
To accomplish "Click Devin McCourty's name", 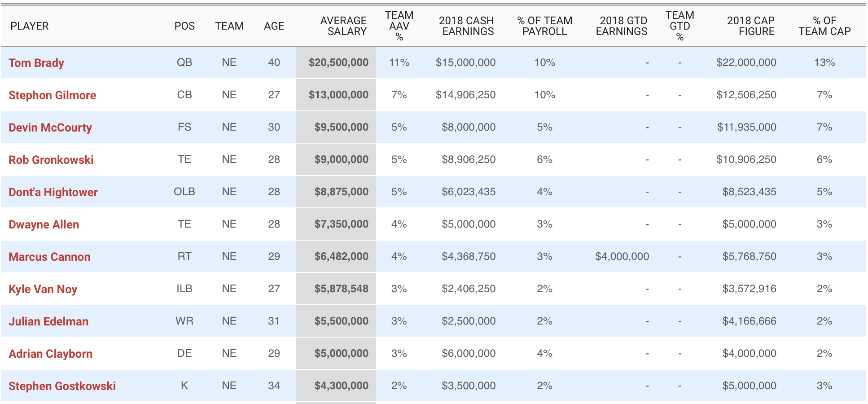I will tap(50, 127).
